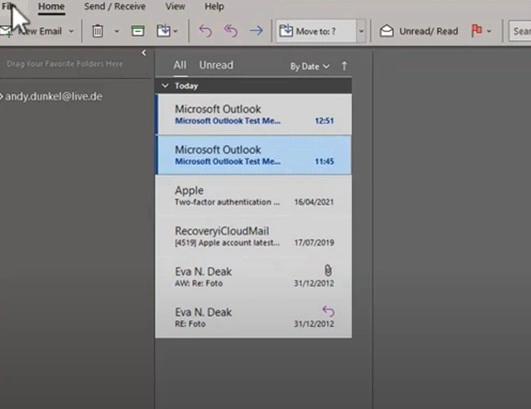The width and height of the screenshot is (531, 409).
Task: Collapse the Today group
Action: (x=165, y=86)
